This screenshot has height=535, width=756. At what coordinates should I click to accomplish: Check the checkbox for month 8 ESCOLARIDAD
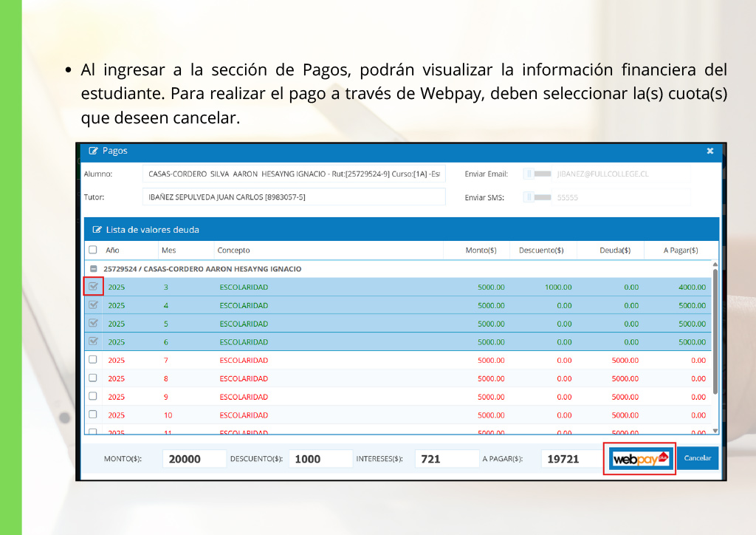93,378
